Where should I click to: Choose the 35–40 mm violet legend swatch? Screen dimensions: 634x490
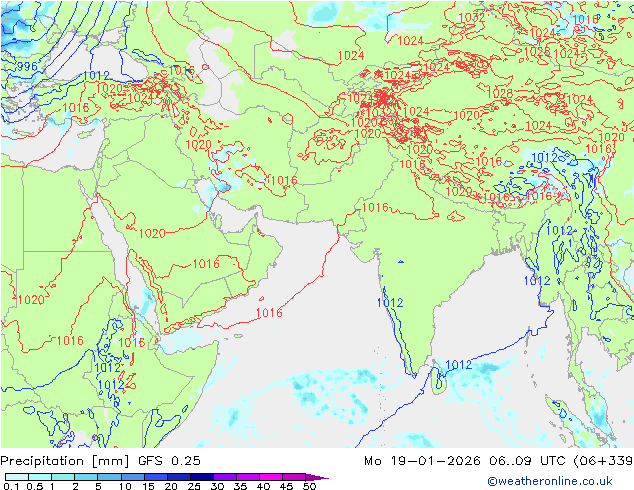click(248, 477)
